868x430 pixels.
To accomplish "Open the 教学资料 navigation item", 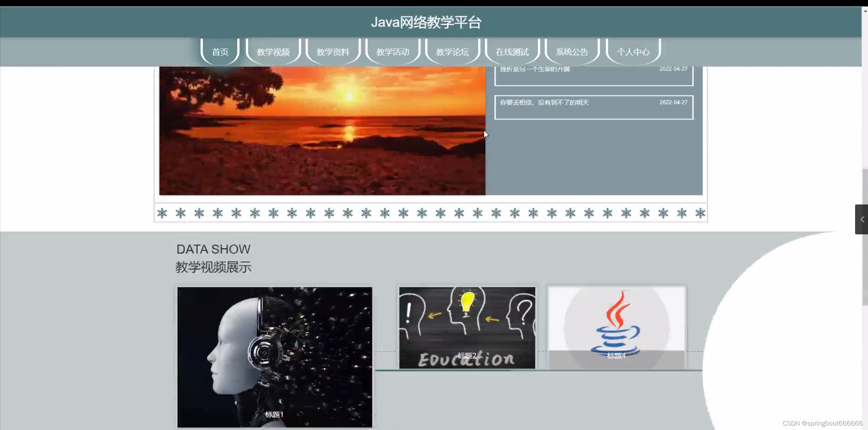I will [x=333, y=52].
